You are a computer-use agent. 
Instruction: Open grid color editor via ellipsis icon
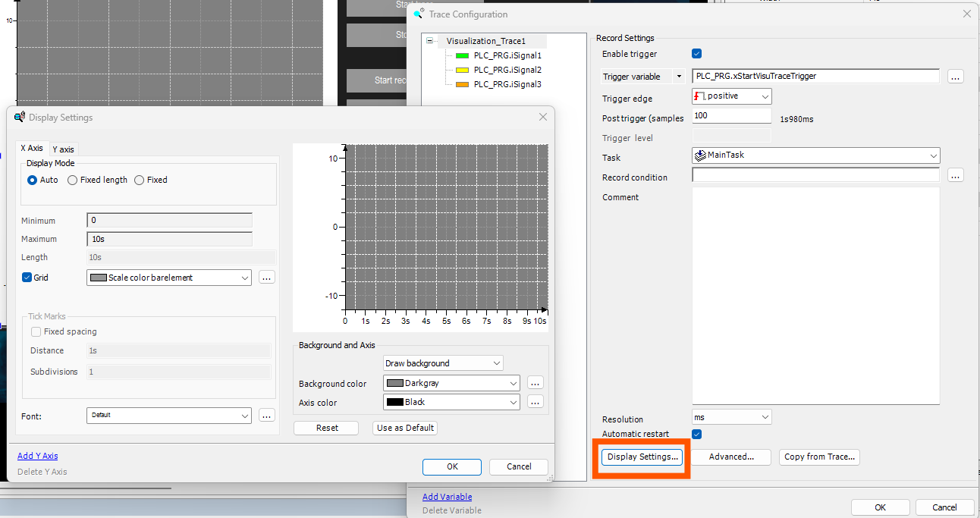(266, 278)
